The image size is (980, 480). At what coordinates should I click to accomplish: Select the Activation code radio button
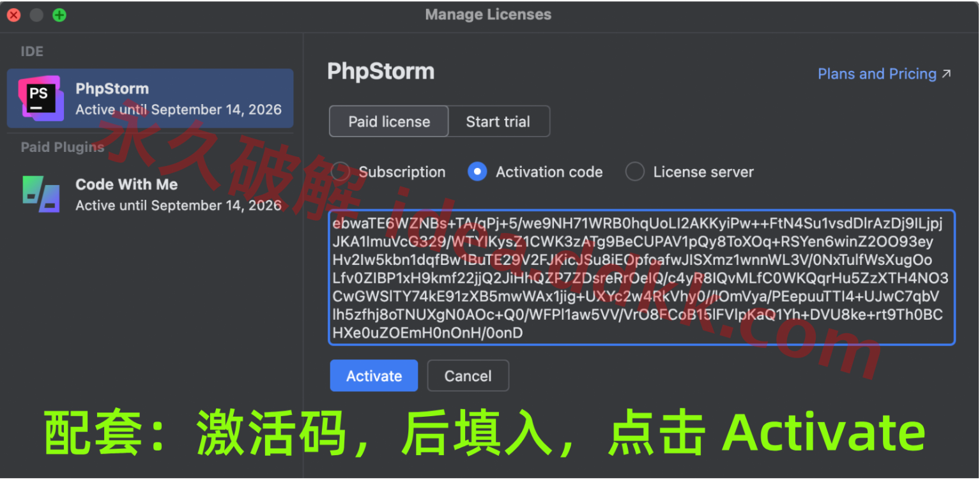[477, 172]
